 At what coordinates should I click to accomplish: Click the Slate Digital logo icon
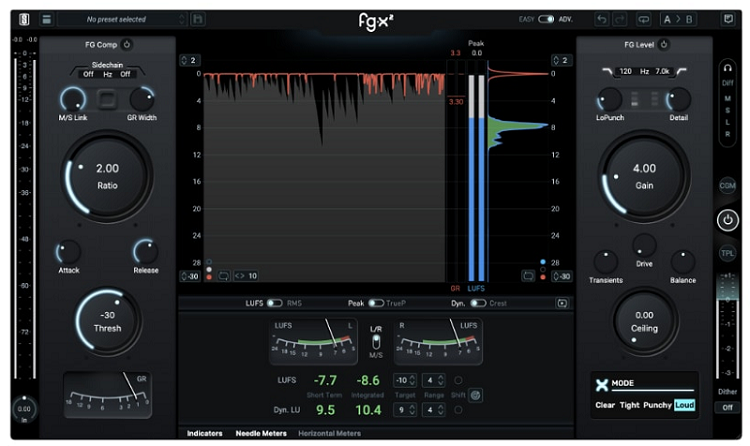pos(24,19)
